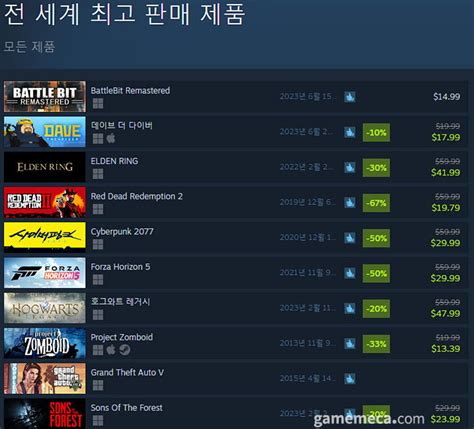Click the Apple platform icon under 데이브 더 다이버
Image resolution: width=474 pixels, height=429 pixels.
(111, 138)
